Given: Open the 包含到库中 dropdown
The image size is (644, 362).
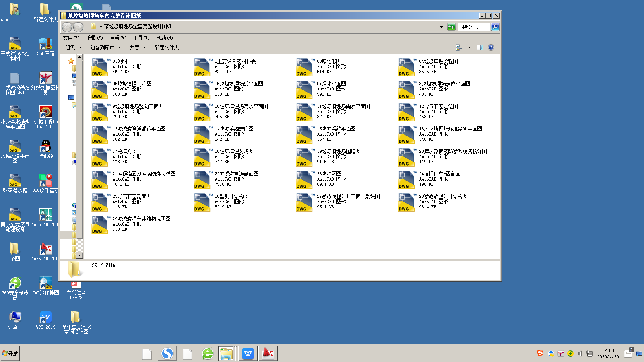Looking at the screenshot, I should (105, 47).
